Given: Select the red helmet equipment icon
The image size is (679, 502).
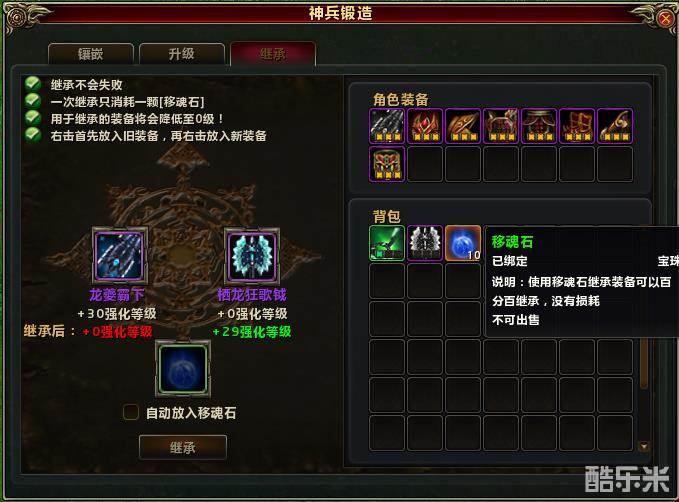Looking at the screenshot, I should (x=425, y=126).
